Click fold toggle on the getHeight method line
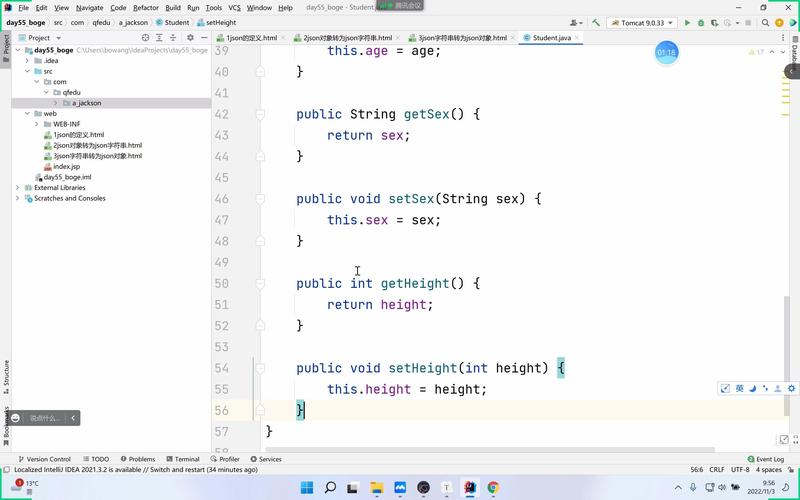 pyautogui.click(x=260, y=283)
